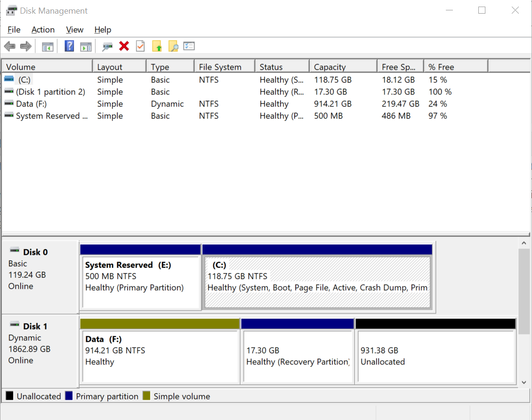This screenshot has width=532, height=420.
Task: Open the View menu
Action: (74, 29)
